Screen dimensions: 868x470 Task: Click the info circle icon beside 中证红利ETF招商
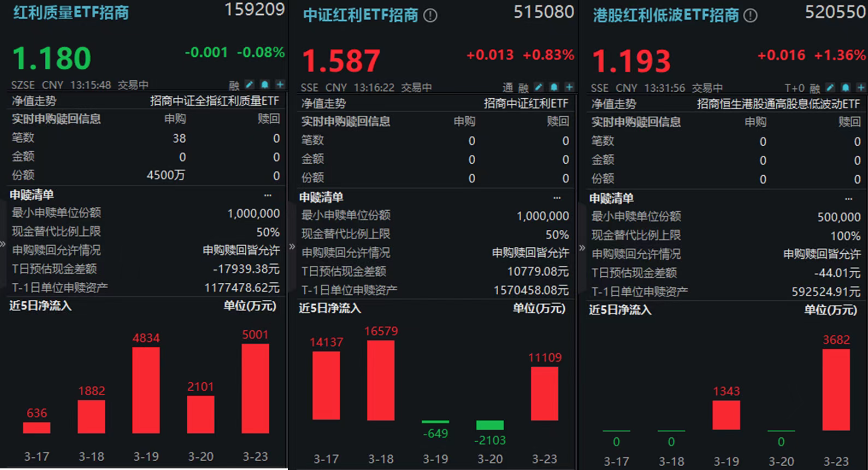pos(430,16)
